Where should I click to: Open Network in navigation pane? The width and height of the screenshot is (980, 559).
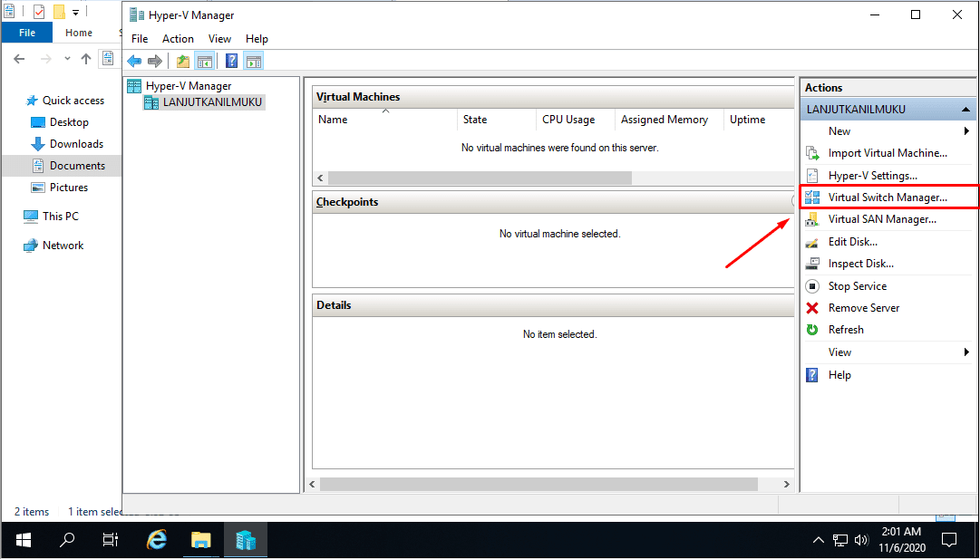coord(63,246)
